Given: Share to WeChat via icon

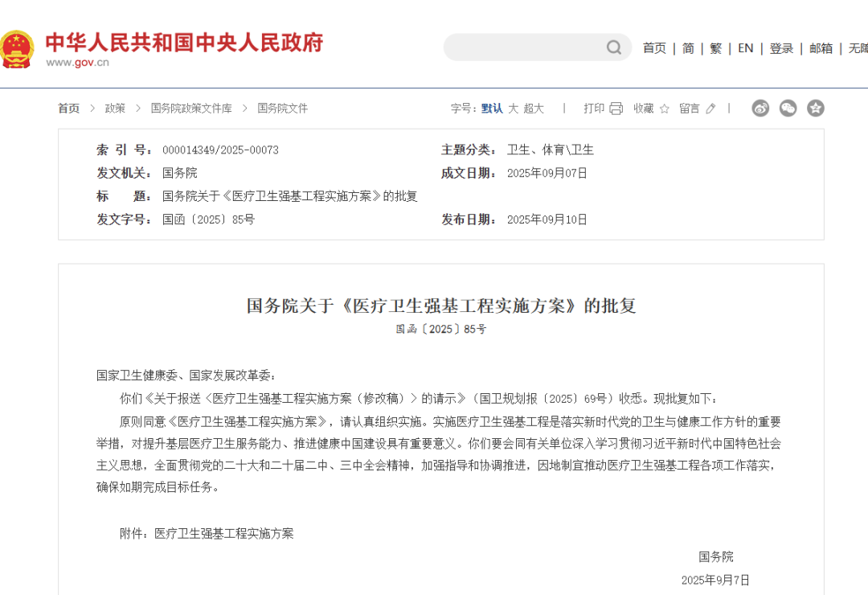Looking at the screenshot, I should click(788, 109).
